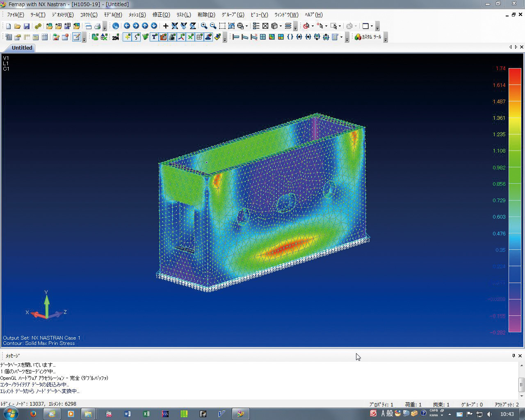Click the Save model floppy disk icon
This screenshot has width=525, height=420.
point(26,26)
